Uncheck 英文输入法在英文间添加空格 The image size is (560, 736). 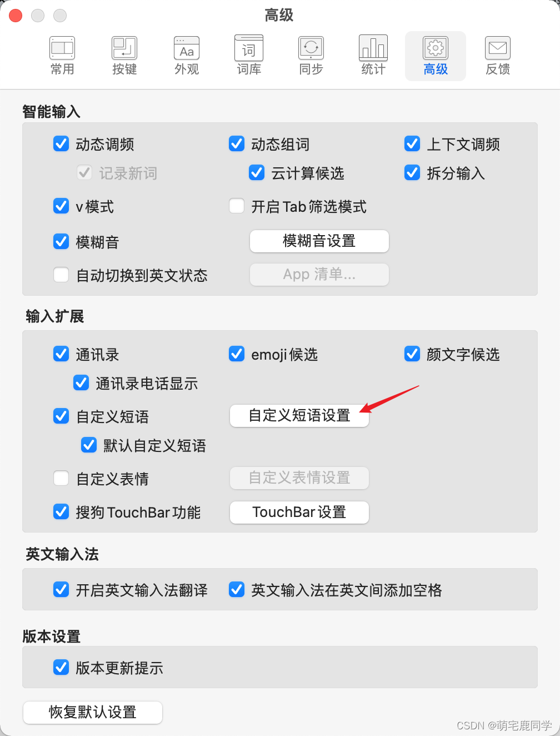[x=237, y=589]
